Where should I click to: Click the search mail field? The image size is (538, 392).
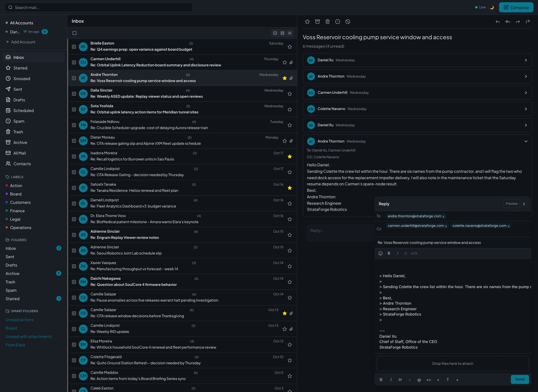[99, 8]
